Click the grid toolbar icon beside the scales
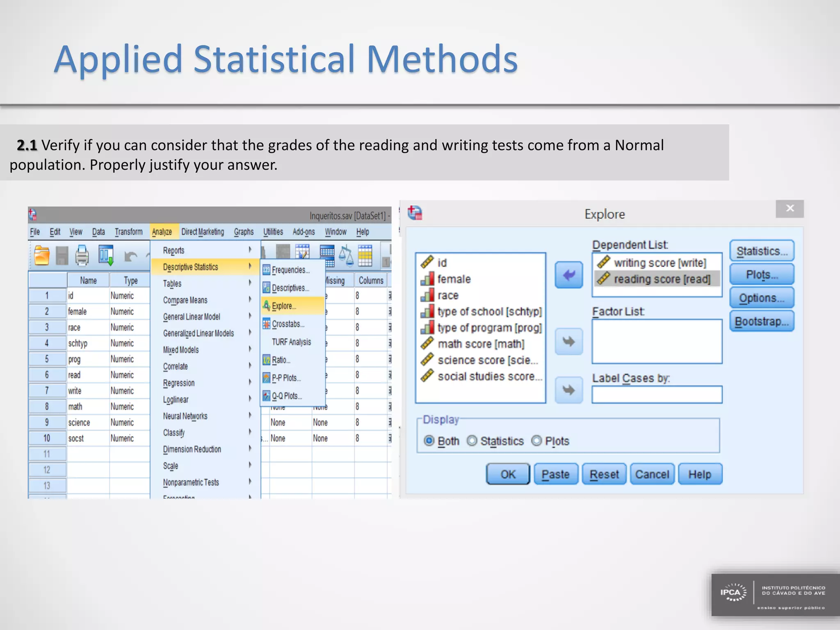840x630 pixels. (x=365, y=255)
